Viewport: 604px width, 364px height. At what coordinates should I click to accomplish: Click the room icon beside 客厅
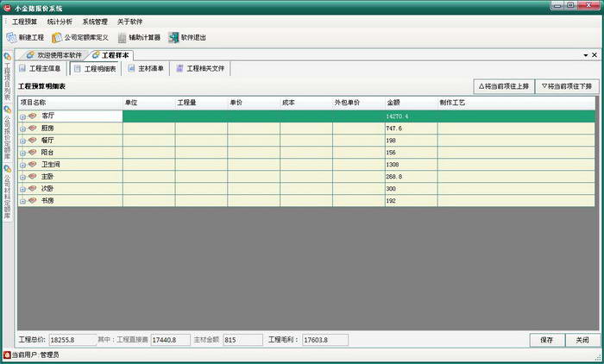coord(33,116)
